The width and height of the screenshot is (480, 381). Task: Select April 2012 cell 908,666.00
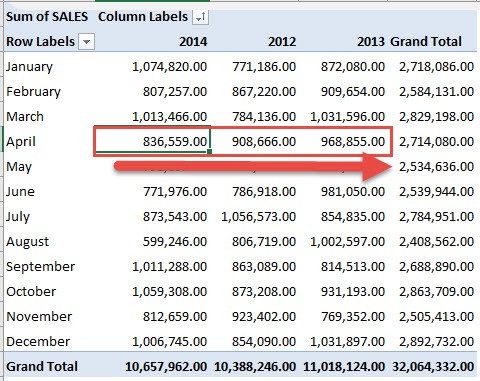click(x=264, y=142)
